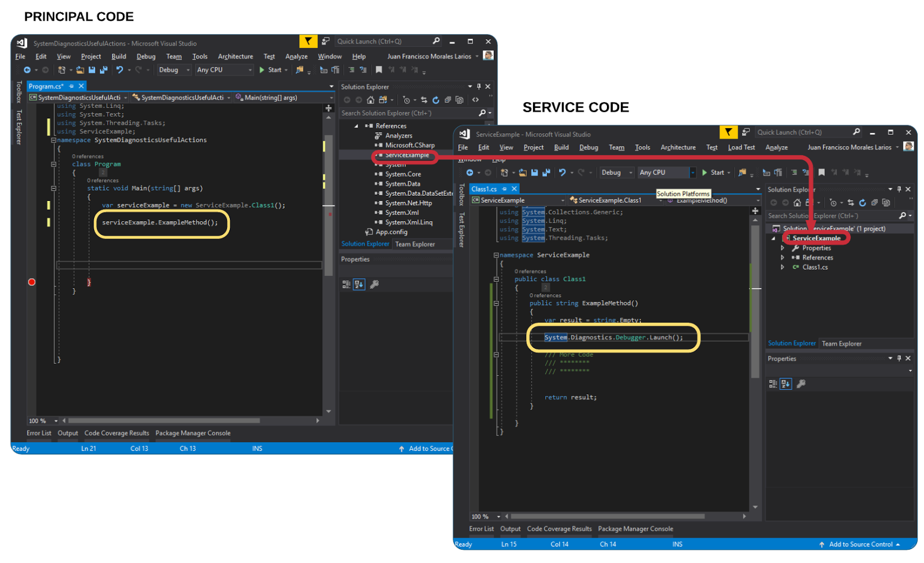The image size is (924, 563).
Task: Click Save All icon in Principal toolbar
Action: point(103,70)
